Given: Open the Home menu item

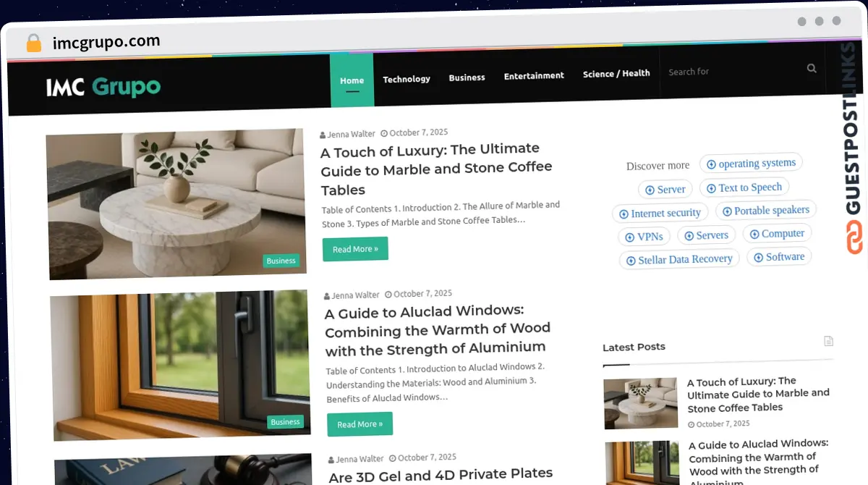Looking at the screenshot, I should tap(352, 80).
